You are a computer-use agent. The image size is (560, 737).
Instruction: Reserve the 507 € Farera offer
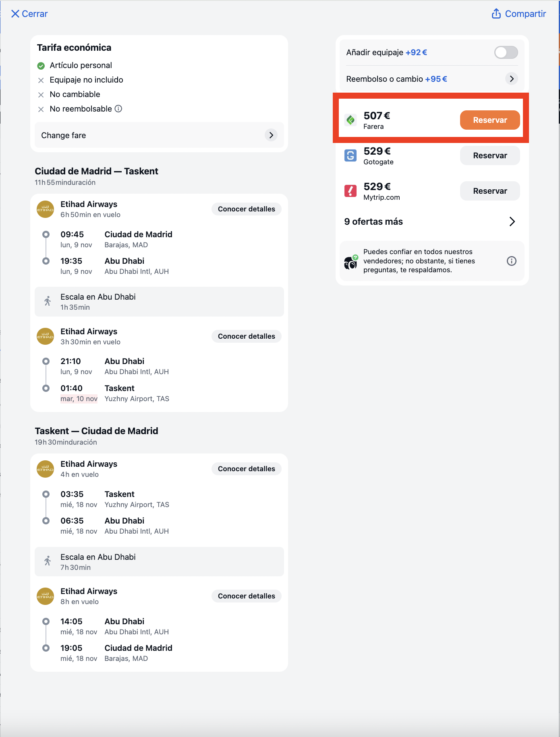click(x=490, y=120)
